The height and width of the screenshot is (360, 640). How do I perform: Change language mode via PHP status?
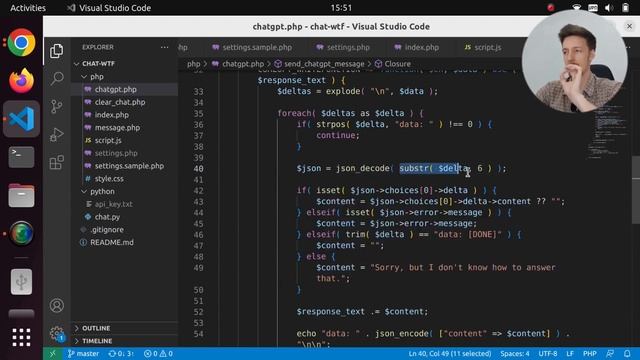589,353
